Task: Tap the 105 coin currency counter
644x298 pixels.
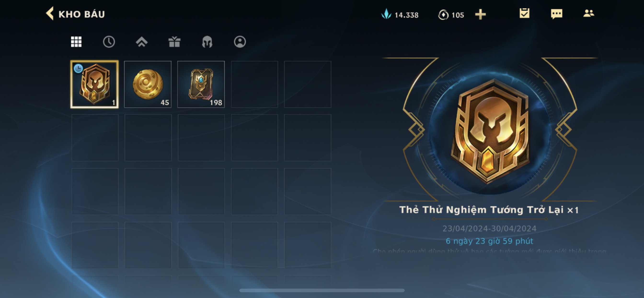Action: click(451, 15)
